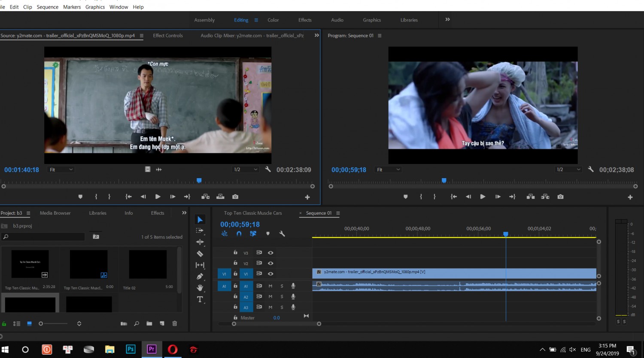Open the Sequence menu
Screen dimensions: 644x358
[x=47, y=7]
